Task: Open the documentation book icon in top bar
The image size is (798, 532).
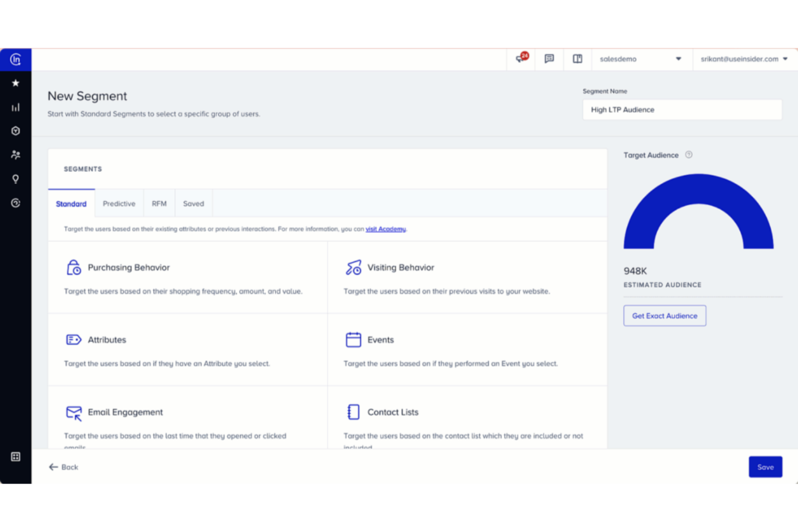Action: coord(577,59)
